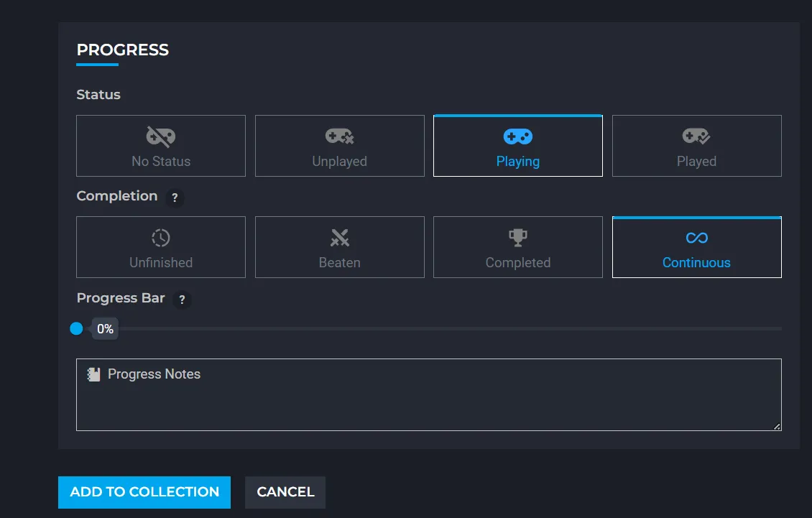
Task: Switch status to Played
Action: (696, 146)
